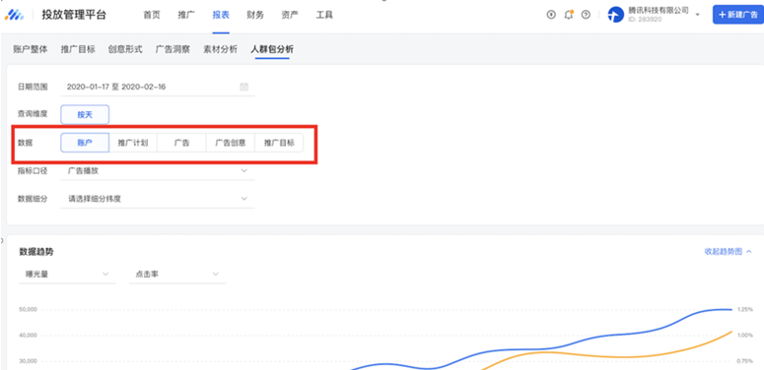Expand the account dropdown arrow
This screenshot has height=370, width=764.
(x=698, y=15)
